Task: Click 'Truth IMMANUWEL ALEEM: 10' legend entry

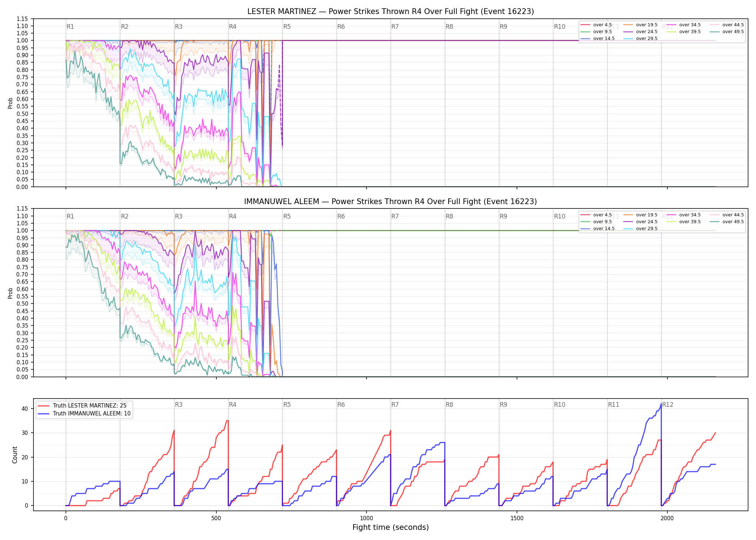Action: click(x=84, y=414)
